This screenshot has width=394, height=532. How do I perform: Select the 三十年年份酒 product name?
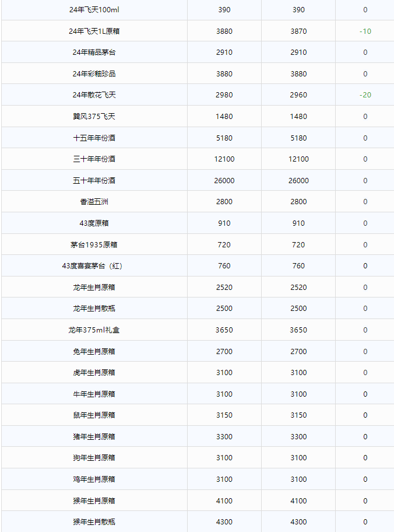[94, 159]
